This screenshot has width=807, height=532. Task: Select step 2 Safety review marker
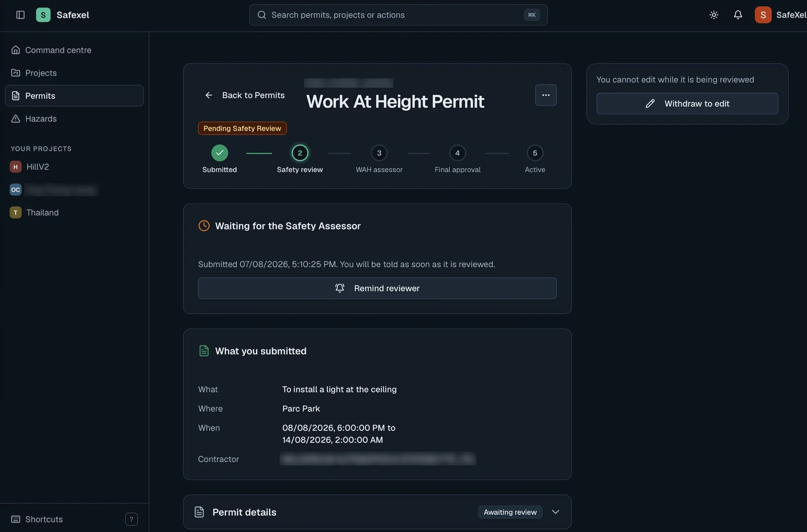tap(300, 153)
